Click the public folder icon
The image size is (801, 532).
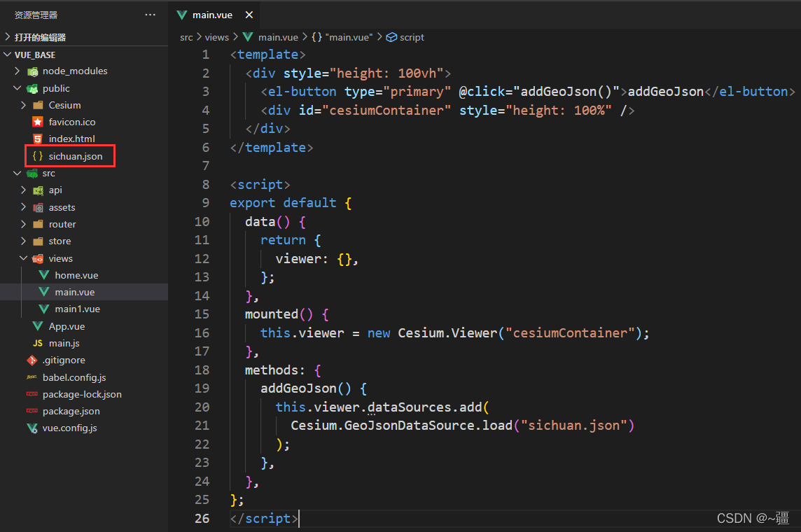(x=33, y=89)
